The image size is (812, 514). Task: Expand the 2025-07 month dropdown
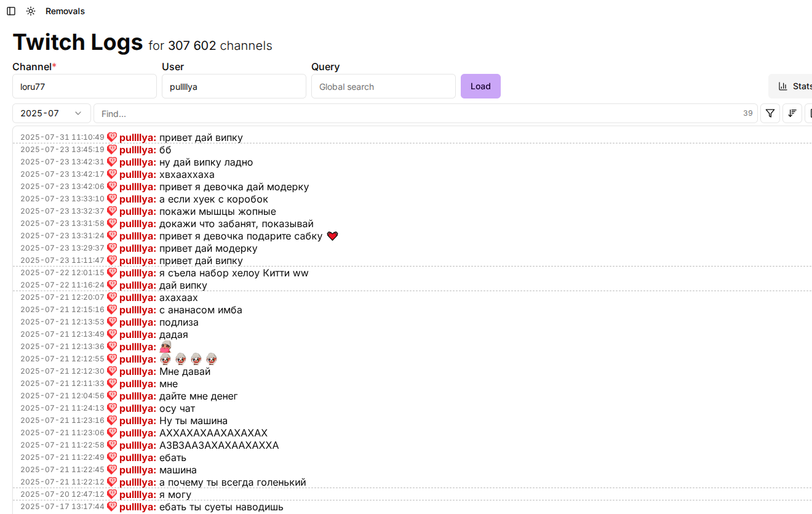click(x=52, y=113)
